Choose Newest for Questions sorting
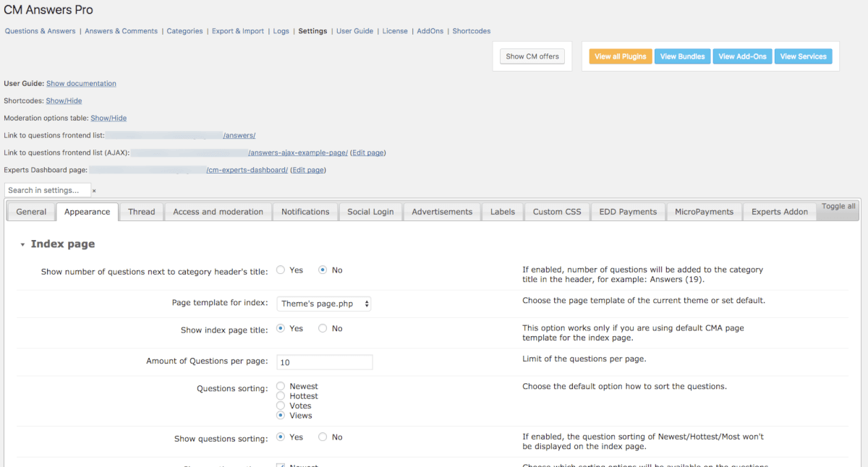Image resolution: width=868 pixels, height=467 pixels. (x=281, y=387)
